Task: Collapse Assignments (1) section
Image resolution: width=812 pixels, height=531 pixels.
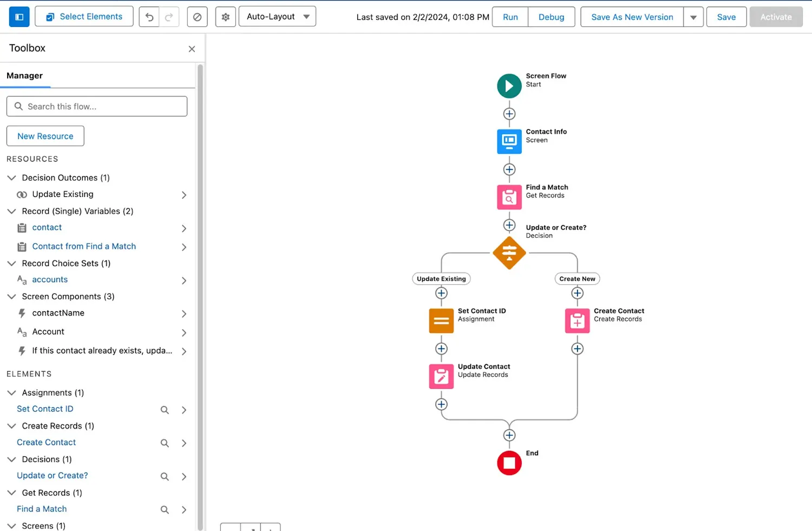Action: point(11,392)
